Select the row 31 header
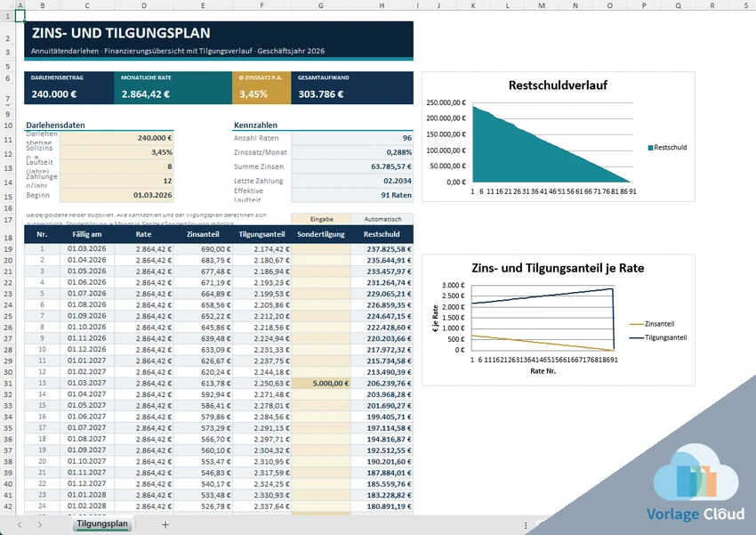 tap(8, 384)
